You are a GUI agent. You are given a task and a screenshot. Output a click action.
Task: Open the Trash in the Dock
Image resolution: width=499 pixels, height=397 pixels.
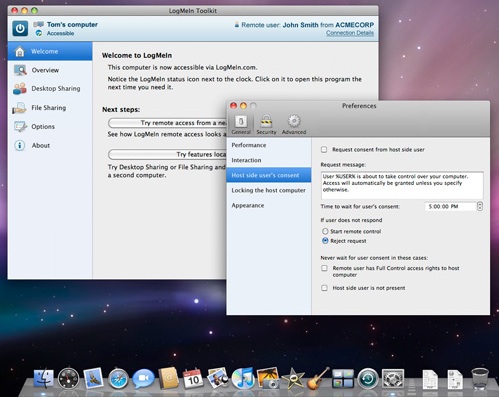coord(480,379)
